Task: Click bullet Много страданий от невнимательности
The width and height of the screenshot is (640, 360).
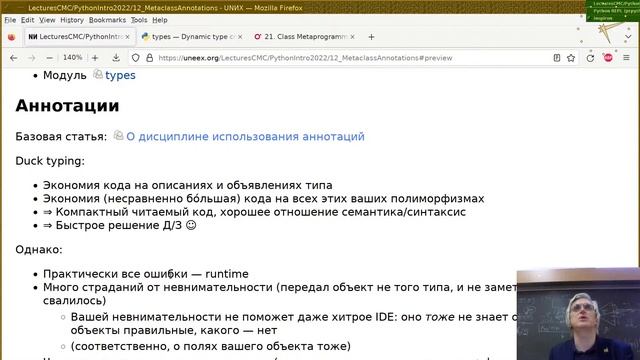Action: click(x=280, y=294)
